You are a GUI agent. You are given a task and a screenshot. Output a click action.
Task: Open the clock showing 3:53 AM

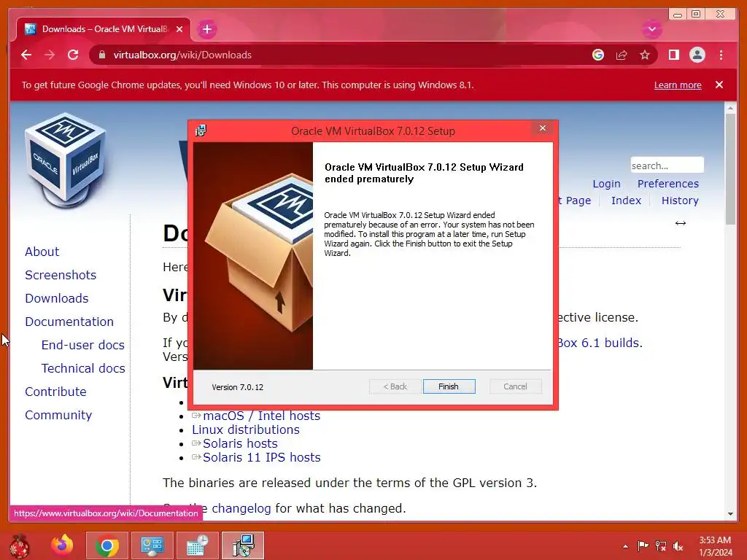tap(715, 546)
